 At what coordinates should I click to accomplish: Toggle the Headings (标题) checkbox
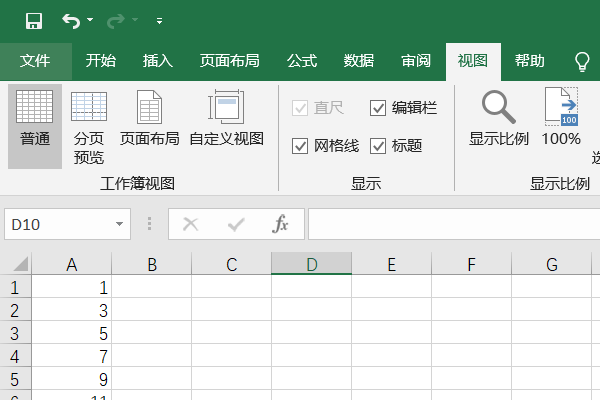point(378,146)
